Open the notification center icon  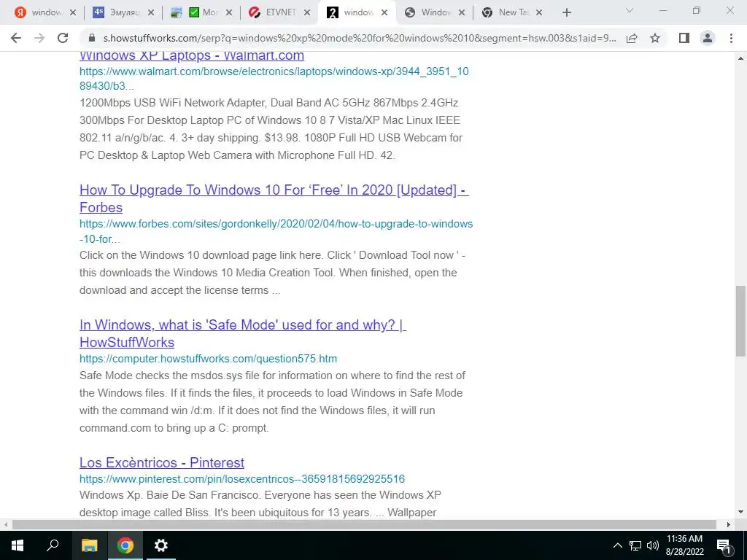(x=724, y=546)
